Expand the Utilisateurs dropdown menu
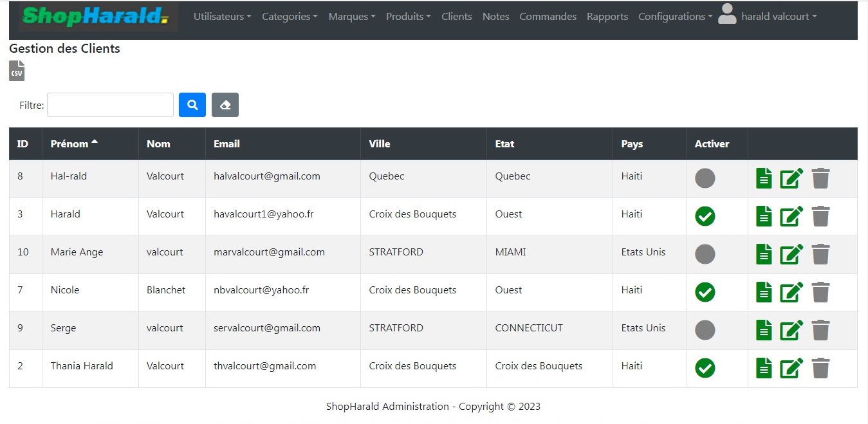The height and width of the screenshot is (424, 868). [222, 17]
